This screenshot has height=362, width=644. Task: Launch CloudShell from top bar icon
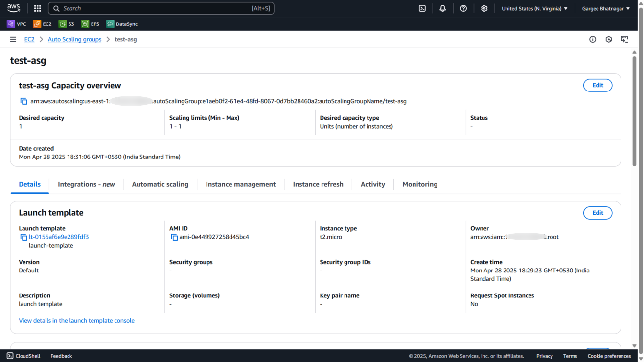click(x=422, y=8)
